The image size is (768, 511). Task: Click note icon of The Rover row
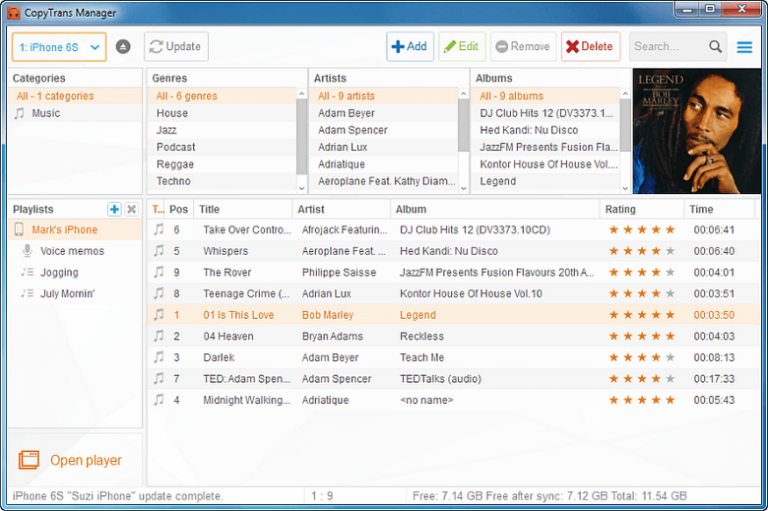pyautogui.click(x=159, y=272)
